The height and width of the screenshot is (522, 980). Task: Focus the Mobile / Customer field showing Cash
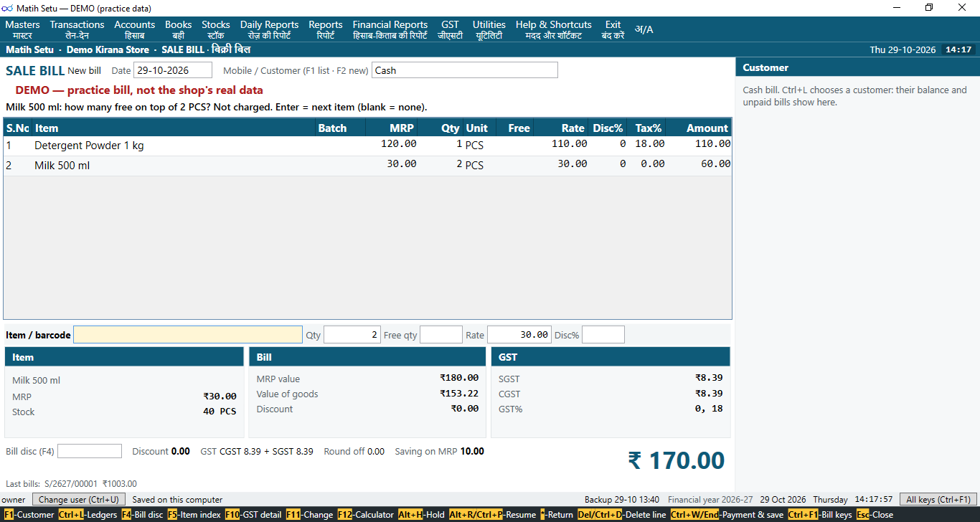(x=465, y=70)
